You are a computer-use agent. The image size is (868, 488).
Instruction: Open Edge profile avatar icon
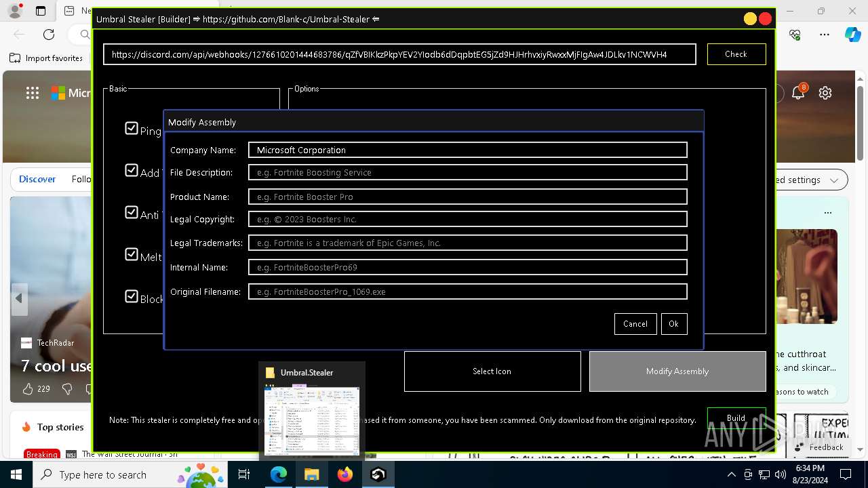click(15, 11)
